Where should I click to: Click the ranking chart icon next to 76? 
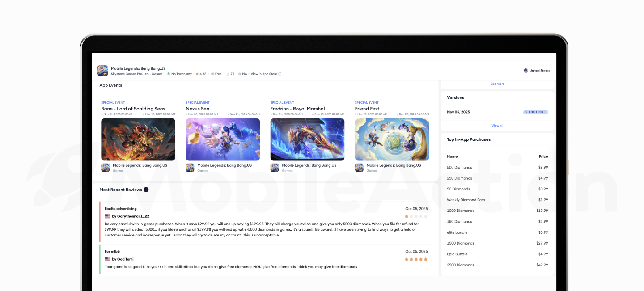coord(228,74)
